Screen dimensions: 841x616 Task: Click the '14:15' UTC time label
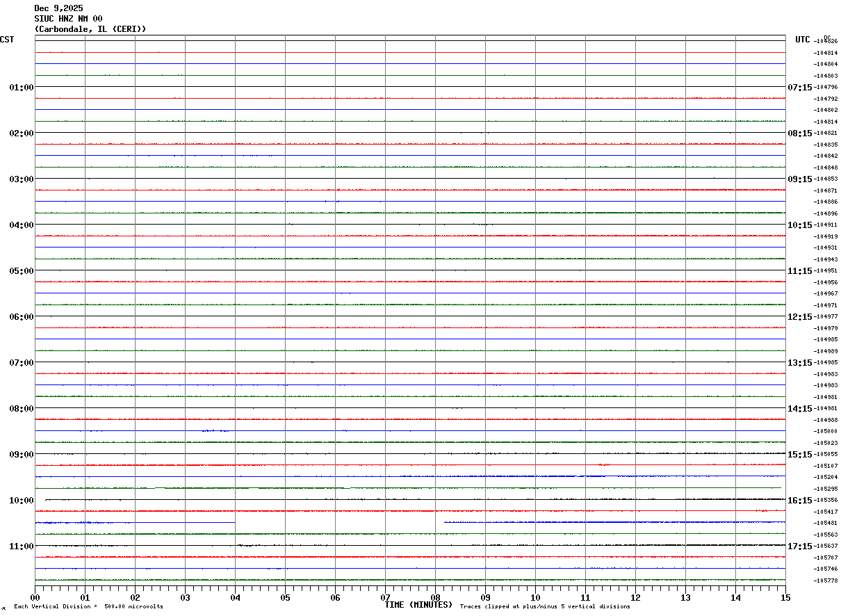point(799,409)
